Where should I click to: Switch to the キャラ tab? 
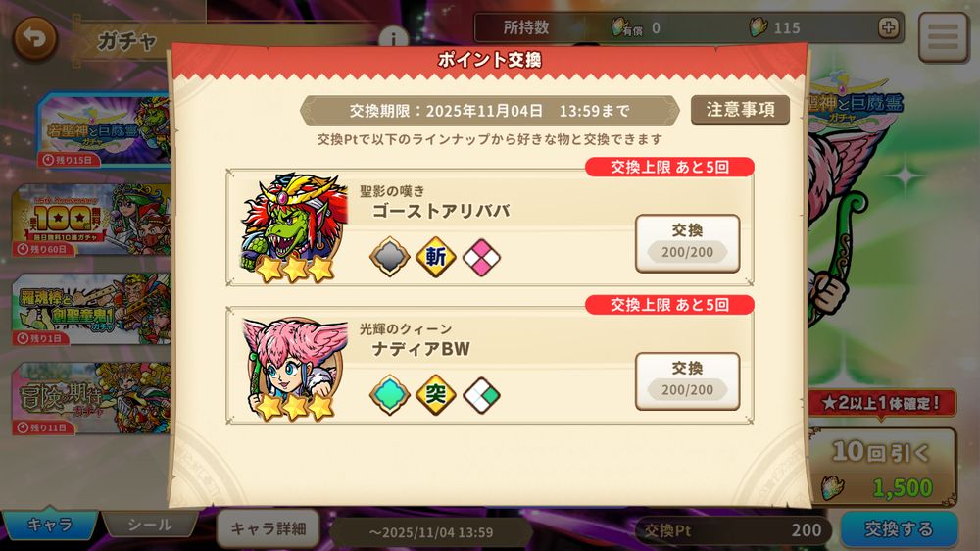tap(49, 525)
